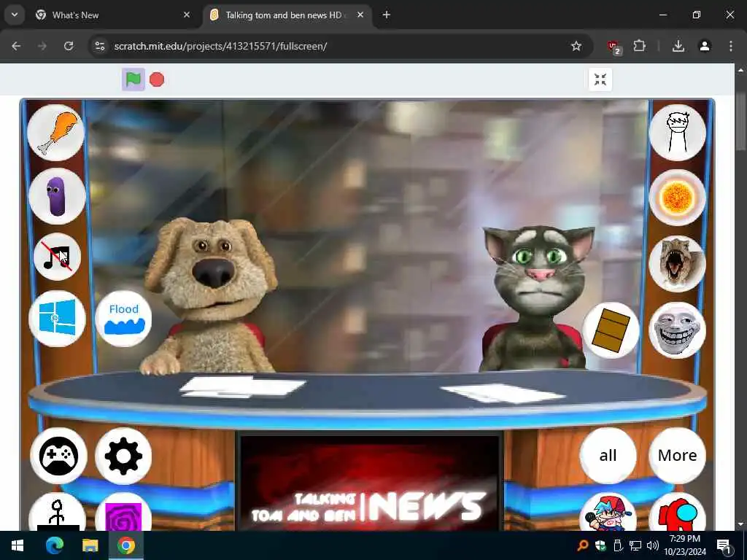Launch Microsoft Edge from taskbar

(x=54, y=545)
